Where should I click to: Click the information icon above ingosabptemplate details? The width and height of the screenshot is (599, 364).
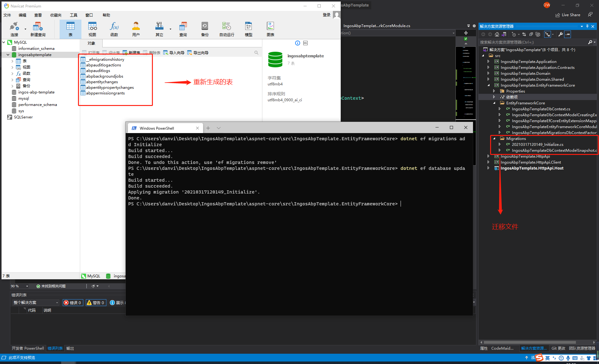(298, 43)
